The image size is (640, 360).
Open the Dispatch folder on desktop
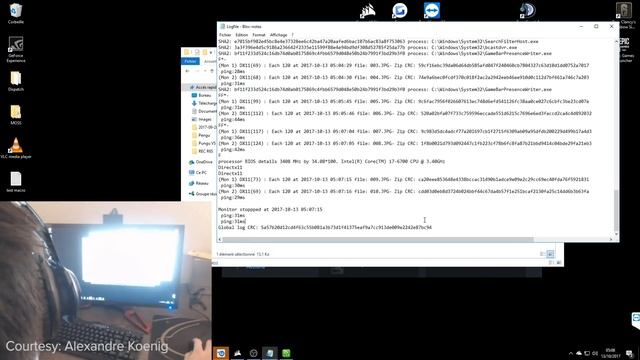(16, 81)
